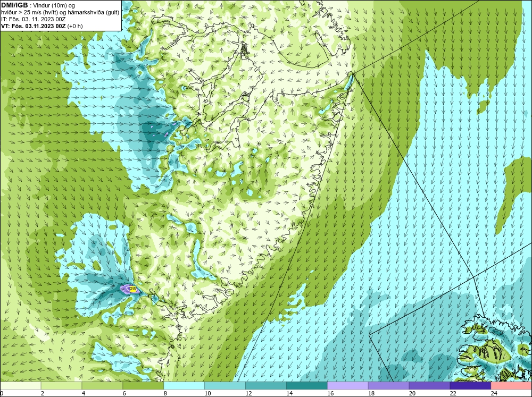Click the pink above-24 m/s legend swatch

[x=511, y=386]
